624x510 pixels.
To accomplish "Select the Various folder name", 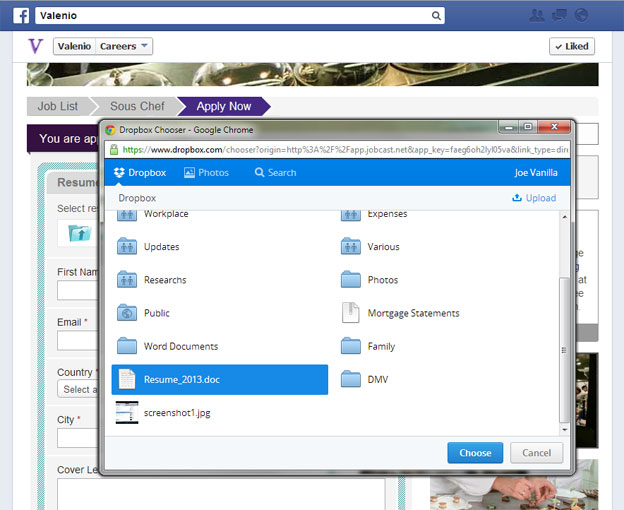I will click(383, 247).
